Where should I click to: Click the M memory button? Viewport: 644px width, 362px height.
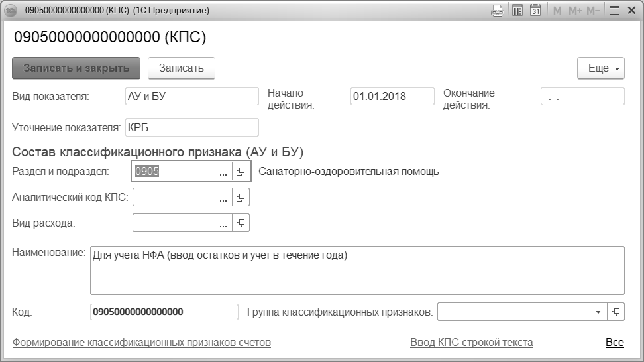click(557, 11)
